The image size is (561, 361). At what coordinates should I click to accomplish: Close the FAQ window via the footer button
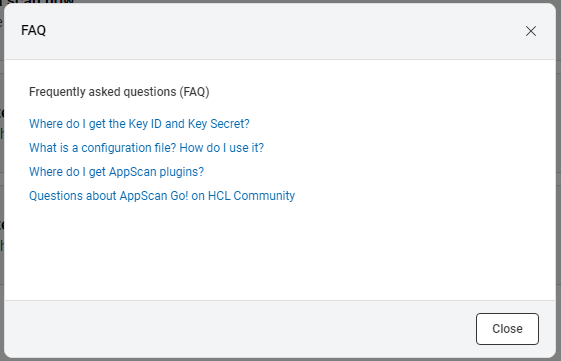coord(507,329)
